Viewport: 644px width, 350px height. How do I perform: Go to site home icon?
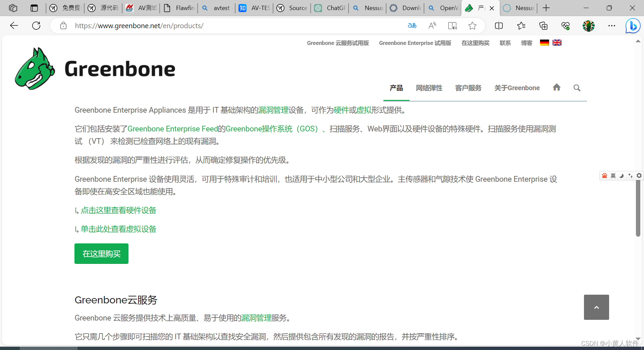click(557, 87)
